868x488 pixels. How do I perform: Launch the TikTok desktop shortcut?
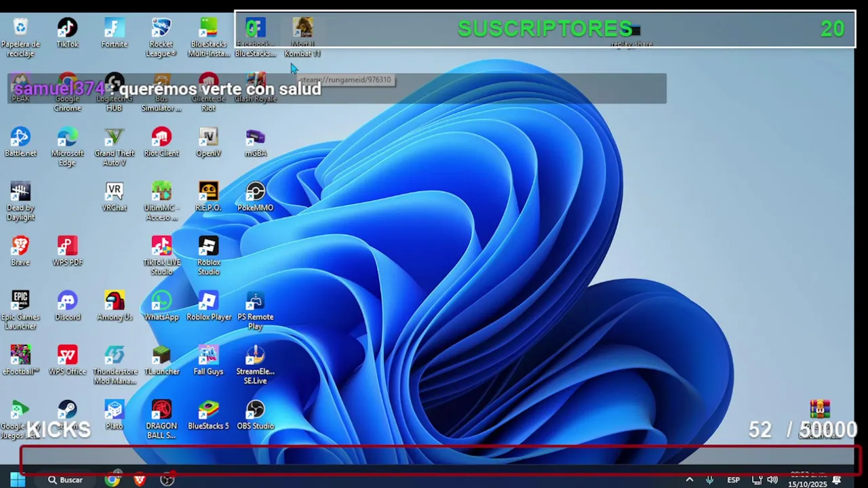67,33
